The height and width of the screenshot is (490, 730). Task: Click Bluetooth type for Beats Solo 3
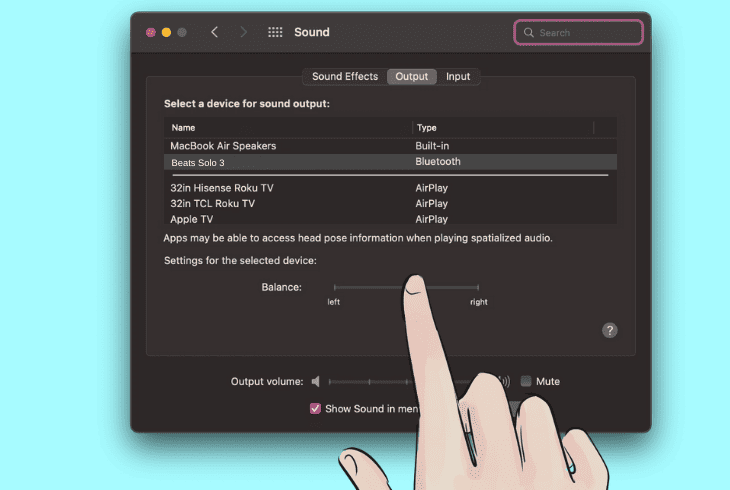tap(438, 162)
